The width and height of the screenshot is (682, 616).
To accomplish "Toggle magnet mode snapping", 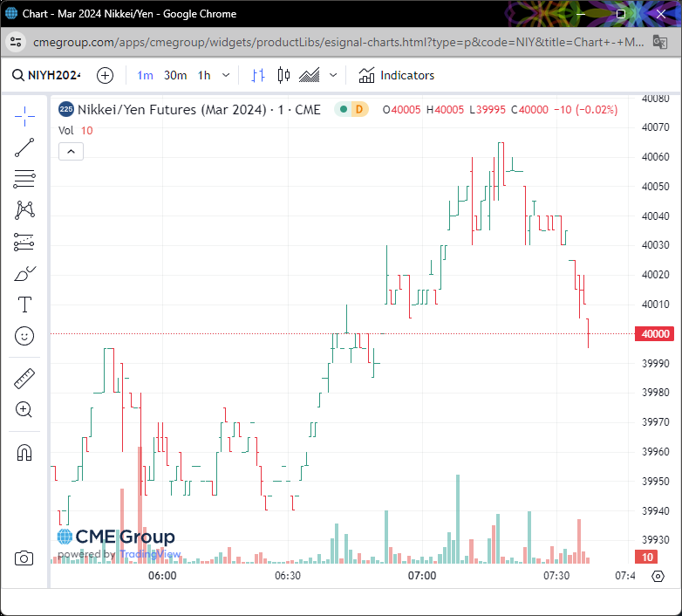I will pyautogui.click(x=24, y=453).
